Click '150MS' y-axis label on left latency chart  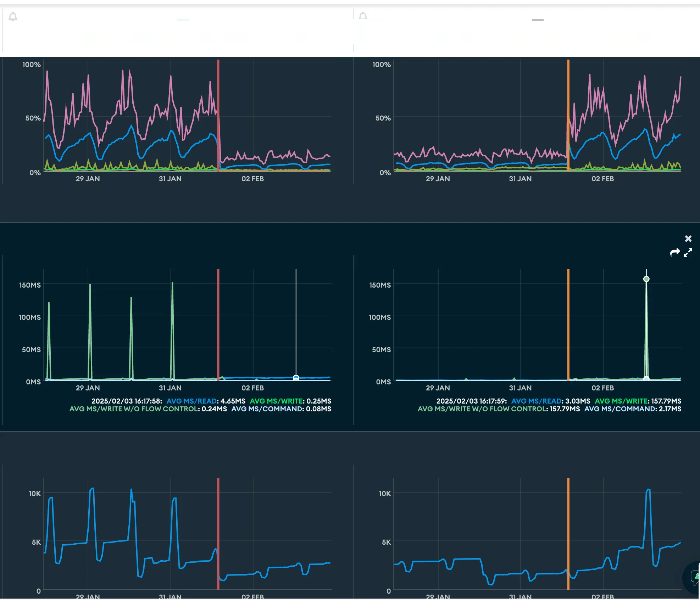[x=30, y=285]
